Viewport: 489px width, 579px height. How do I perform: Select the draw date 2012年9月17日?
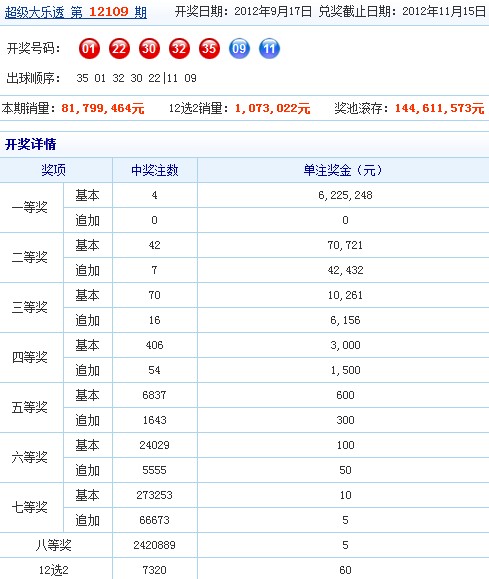[x=273, y=11]
